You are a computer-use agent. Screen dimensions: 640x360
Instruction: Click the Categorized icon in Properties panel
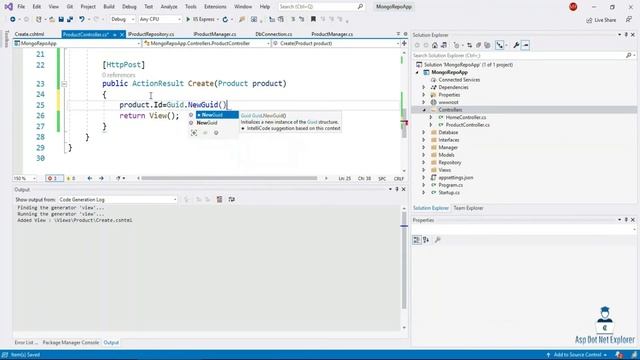pyautogui.click(x=416, y=240)
